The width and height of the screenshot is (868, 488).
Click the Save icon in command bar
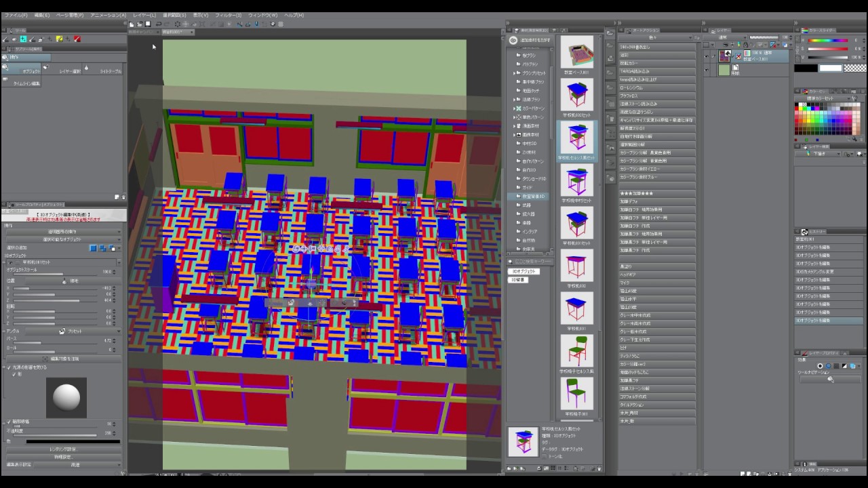(149, 24)
